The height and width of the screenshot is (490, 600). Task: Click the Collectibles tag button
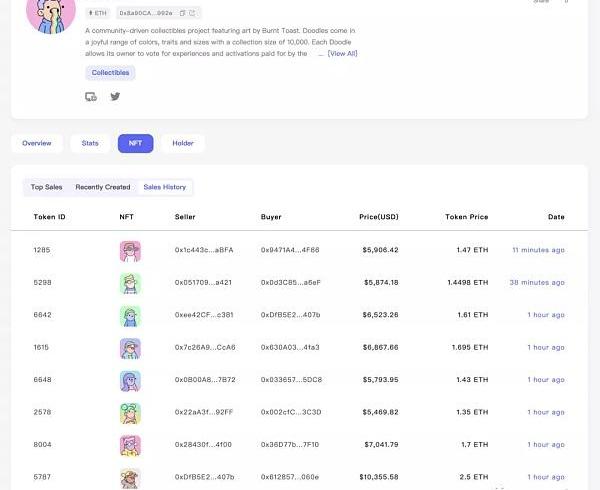[x=110, y=73]
